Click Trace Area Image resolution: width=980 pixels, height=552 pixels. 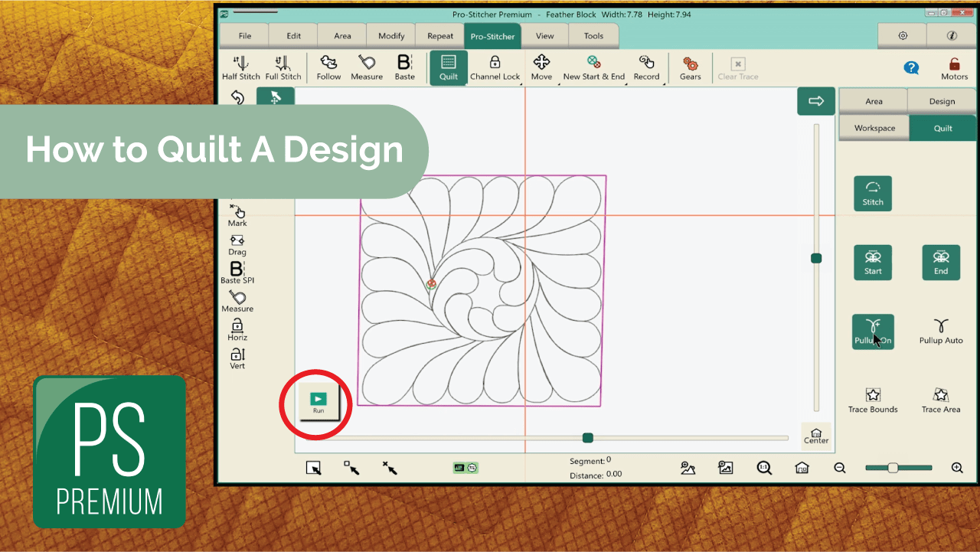[x=941, y=400]
